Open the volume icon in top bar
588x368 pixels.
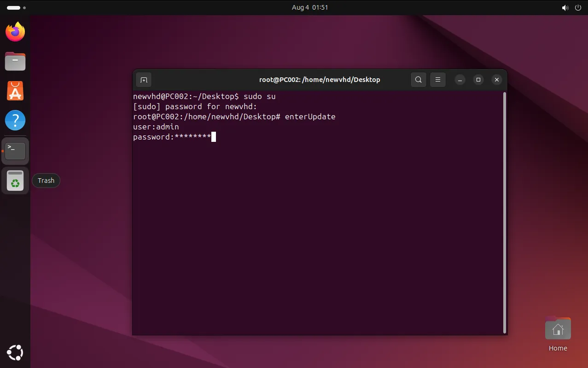[x=565, y=8]
